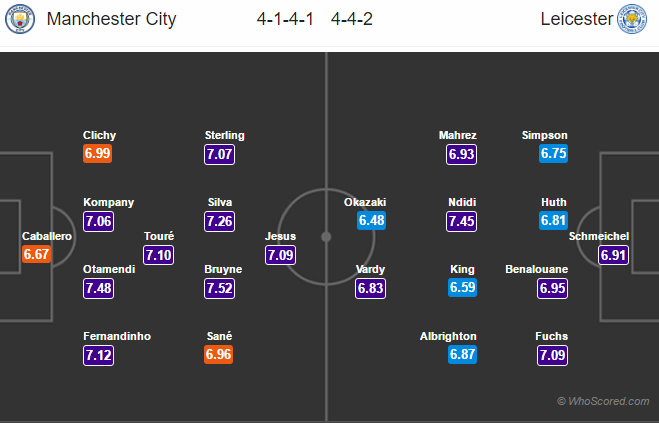
Task: Click the Manchester City club crest
Action: [x=19, y=19]
